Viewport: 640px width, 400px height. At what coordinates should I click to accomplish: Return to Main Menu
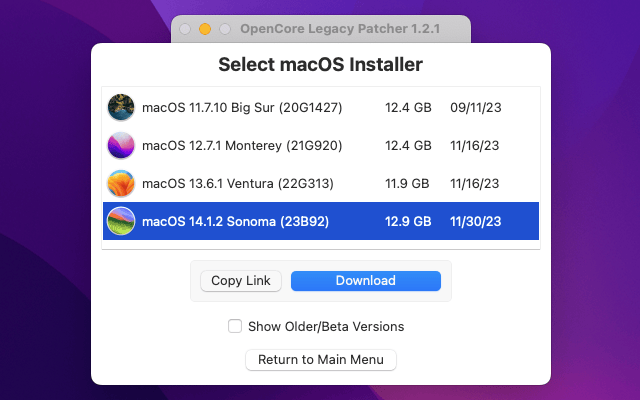(x=321, y=360)
